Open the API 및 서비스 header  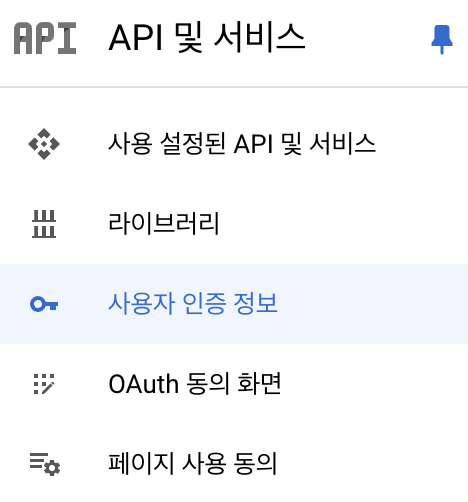(x=207, y=37)
